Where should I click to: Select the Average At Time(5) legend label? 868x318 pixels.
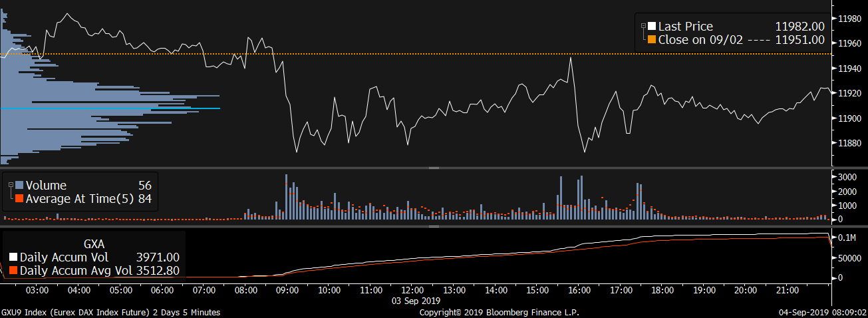(80, 198)
